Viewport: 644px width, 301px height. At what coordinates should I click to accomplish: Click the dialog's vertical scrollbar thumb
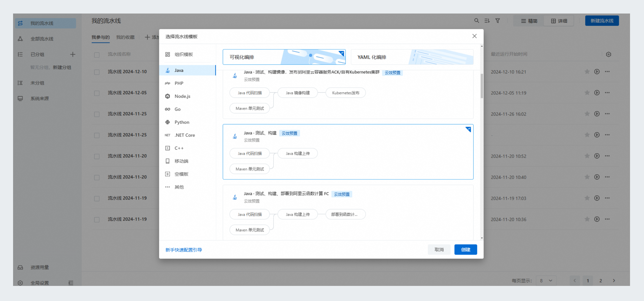pos(481,86)
